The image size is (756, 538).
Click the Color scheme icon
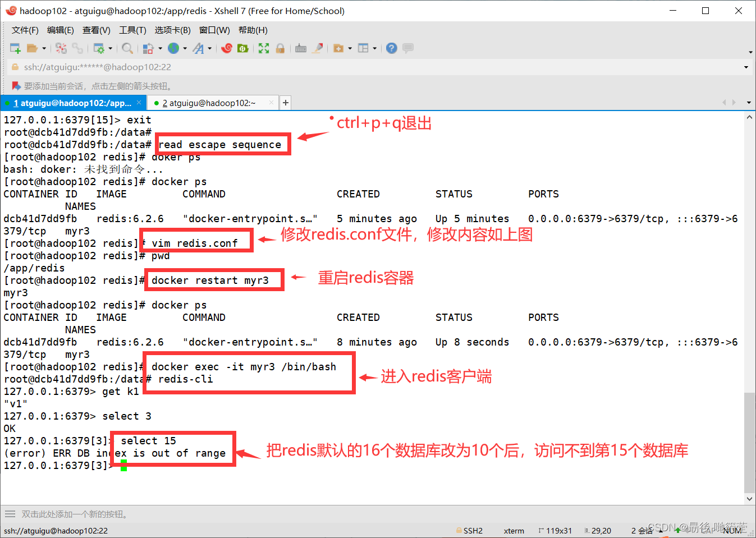148,49
